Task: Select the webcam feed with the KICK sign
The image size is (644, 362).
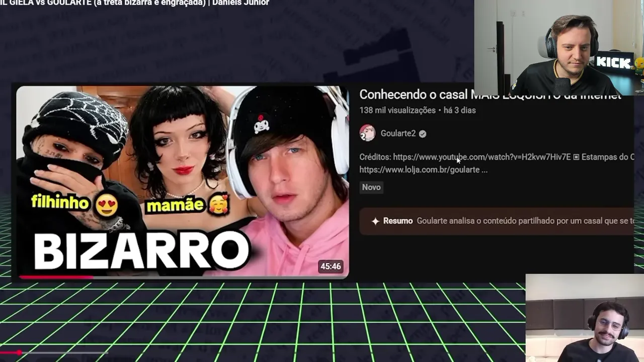Action: coord(559,48)
